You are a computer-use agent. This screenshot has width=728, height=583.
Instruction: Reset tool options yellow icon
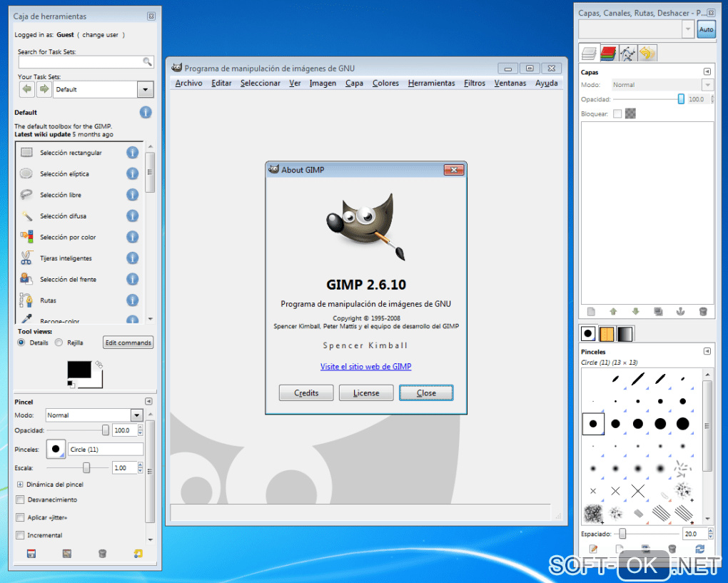click(x=138, y=553)
